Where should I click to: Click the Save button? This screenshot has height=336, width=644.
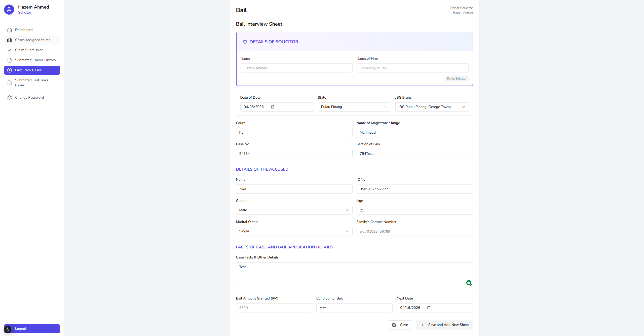coord(400,325)
